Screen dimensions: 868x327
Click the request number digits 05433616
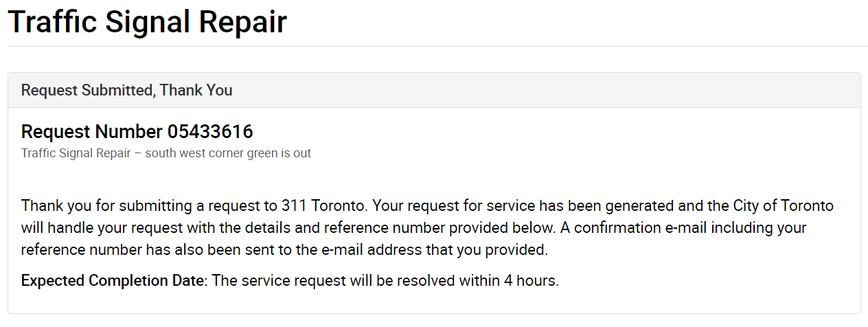click(x=210, y=131)
